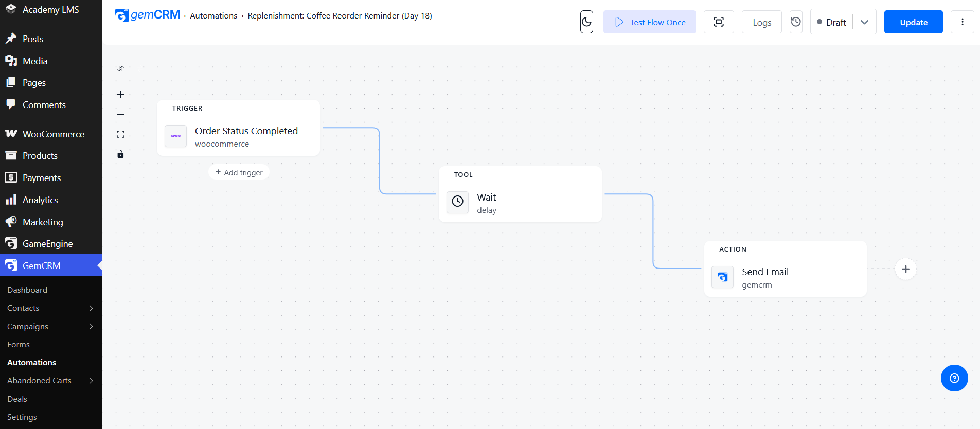980x429 pixels.
Task: Open the Draft status dropdown arrow
Action: [x=864, y=22]
